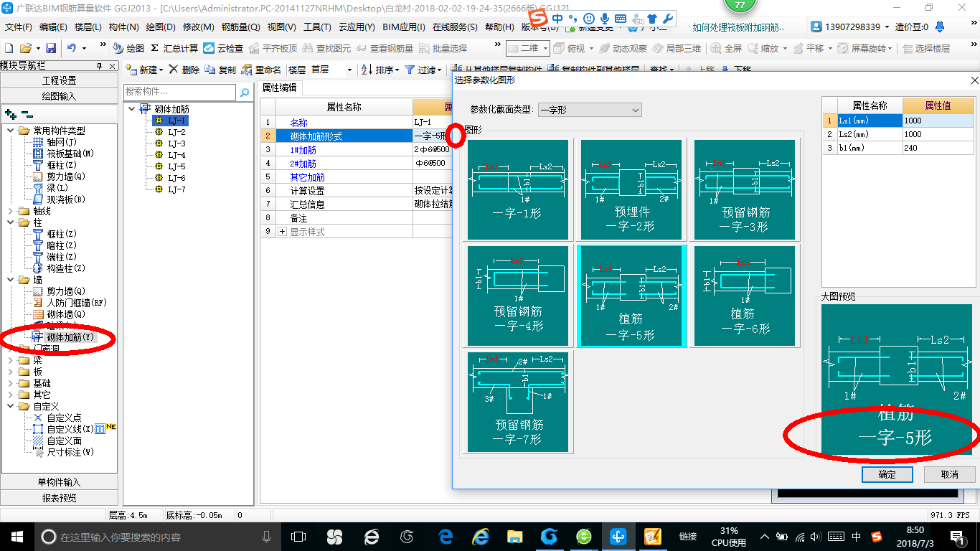Select 预留钢筋 一字-7形 thumbnail
Viewport: 980px width, 551px height.
pyautogui.click(x=517, y=402)
